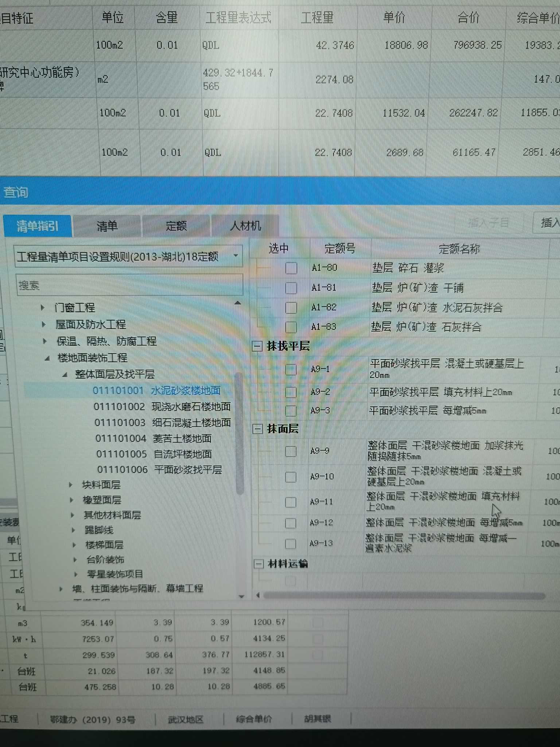Screen dimensions: 560x747
Task: Click the 选中 column header
Action: (279, 248)
